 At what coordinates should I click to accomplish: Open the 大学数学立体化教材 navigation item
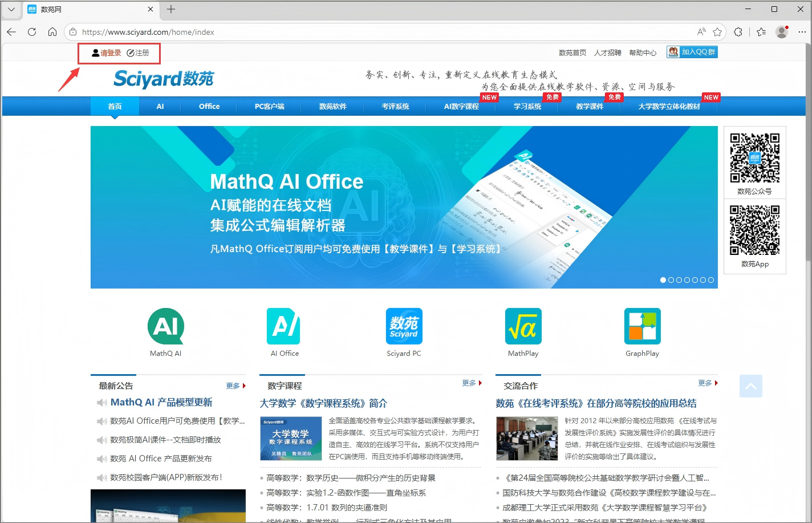[669, 106]
